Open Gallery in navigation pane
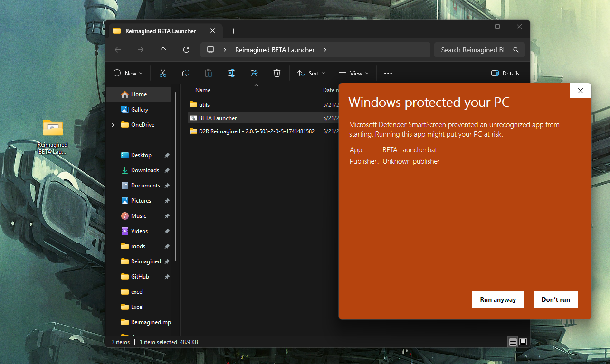Viewport: 610px width, 364px height. (138, 110)
